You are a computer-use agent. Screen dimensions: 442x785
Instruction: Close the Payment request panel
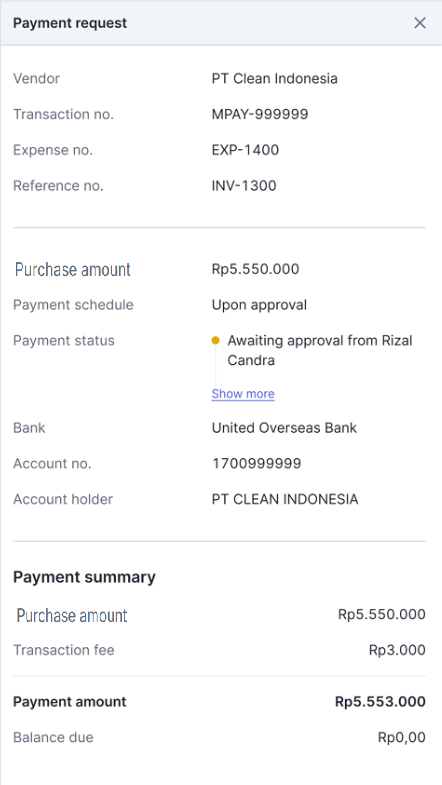coord(419,23)
